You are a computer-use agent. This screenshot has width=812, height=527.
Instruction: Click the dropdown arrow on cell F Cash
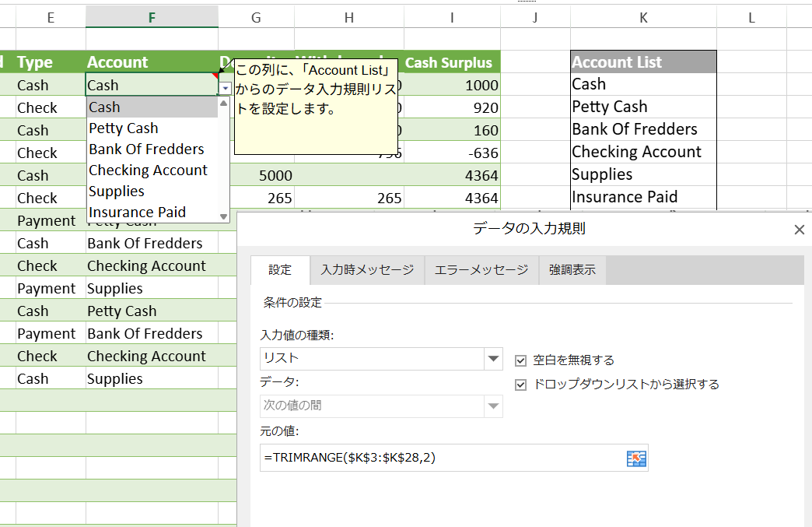tap(225, 88)
